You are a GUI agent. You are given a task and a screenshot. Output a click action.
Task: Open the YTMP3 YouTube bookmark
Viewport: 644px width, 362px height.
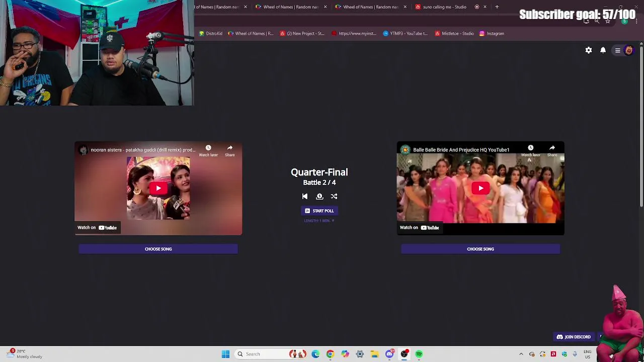[405, 34]
